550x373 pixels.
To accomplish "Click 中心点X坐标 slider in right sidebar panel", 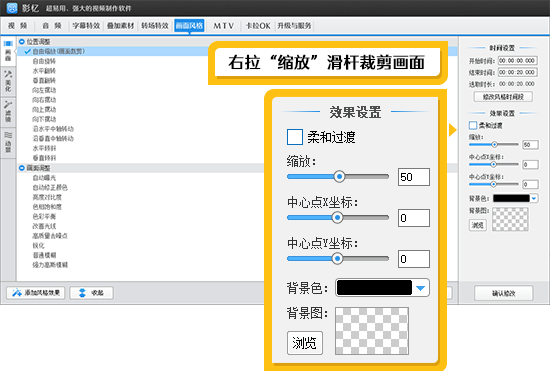I will (494, 165).
